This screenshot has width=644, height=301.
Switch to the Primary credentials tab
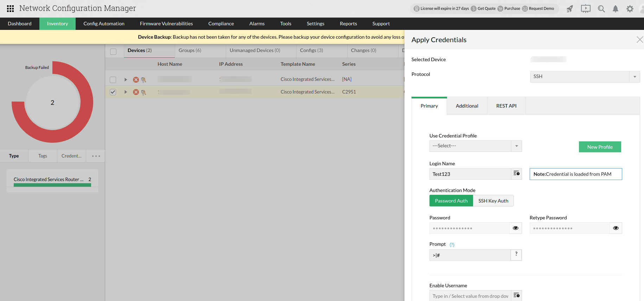point(429,106)
